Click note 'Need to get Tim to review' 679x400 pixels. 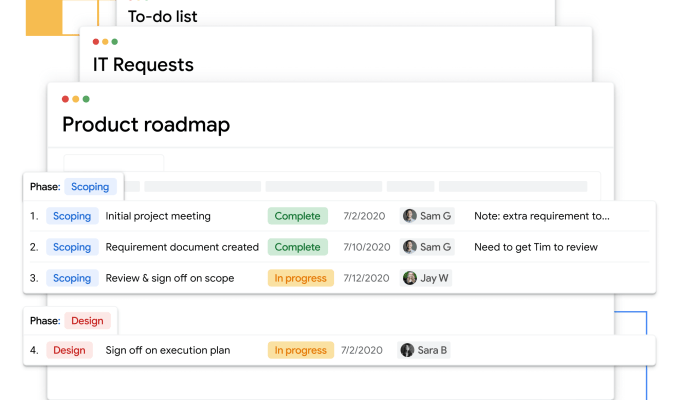pos(536,247)
